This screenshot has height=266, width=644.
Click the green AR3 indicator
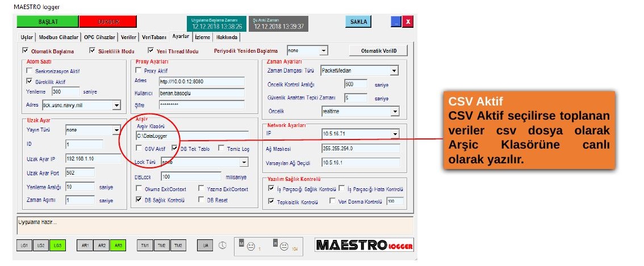(x=118, y=246)
